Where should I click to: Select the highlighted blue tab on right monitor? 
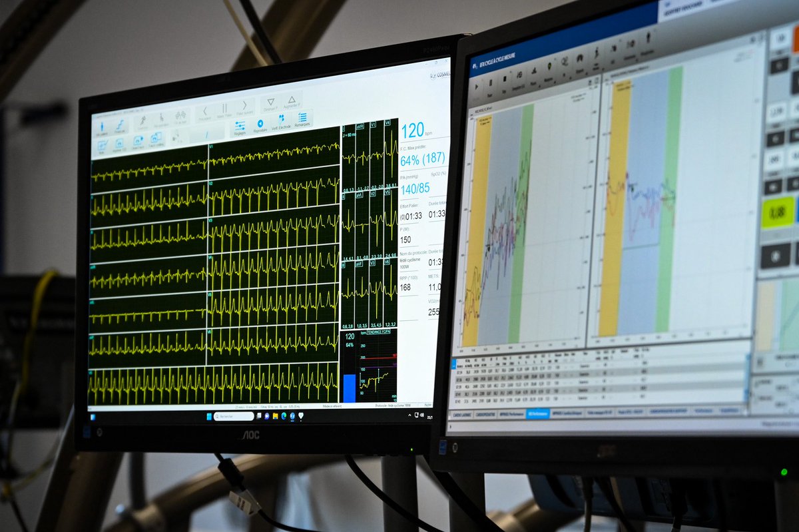538,413
